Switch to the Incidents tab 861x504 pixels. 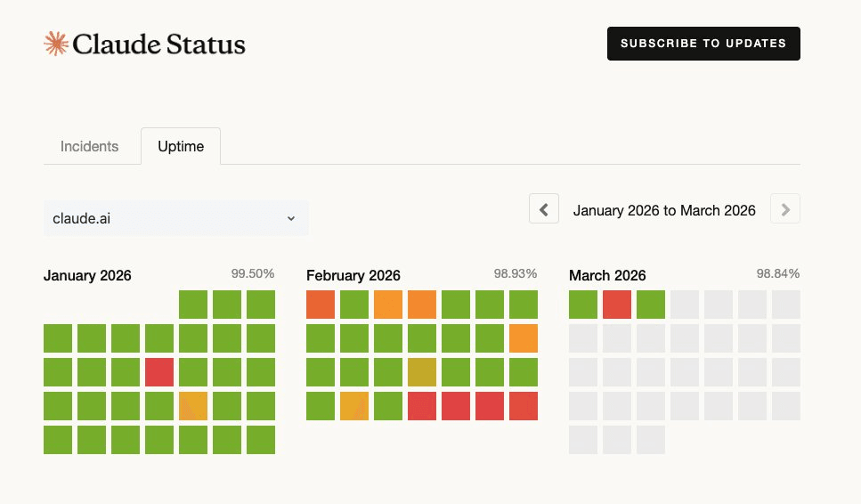click(x=89, y=146)
